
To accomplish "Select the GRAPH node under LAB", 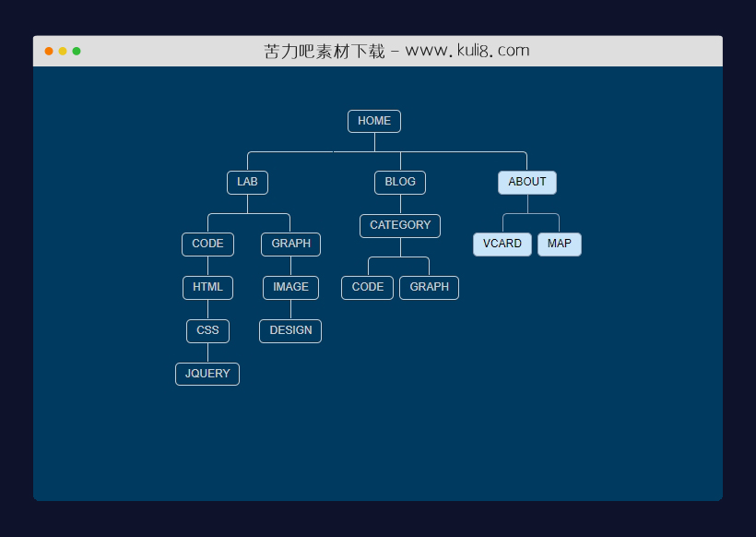I will tap(290, 244).
